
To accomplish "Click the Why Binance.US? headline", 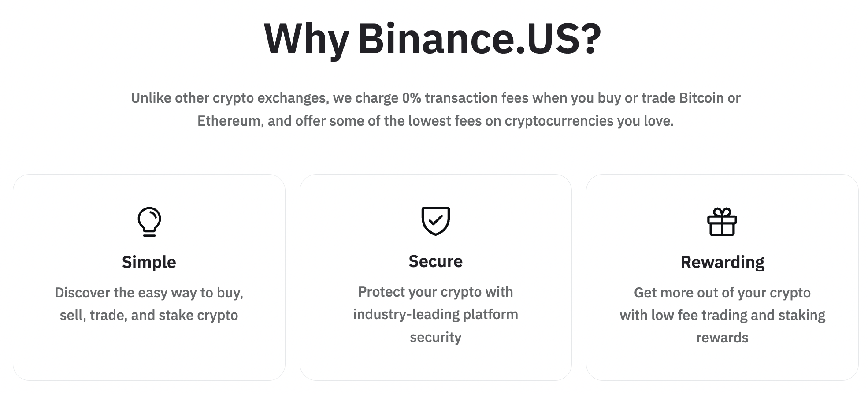I will click(433, 39).
